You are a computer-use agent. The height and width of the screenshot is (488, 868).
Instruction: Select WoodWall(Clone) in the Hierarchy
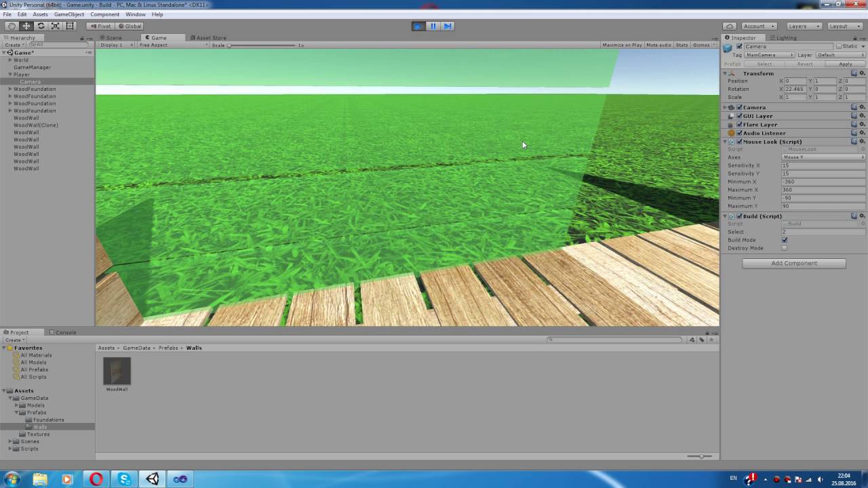point(36,125)
